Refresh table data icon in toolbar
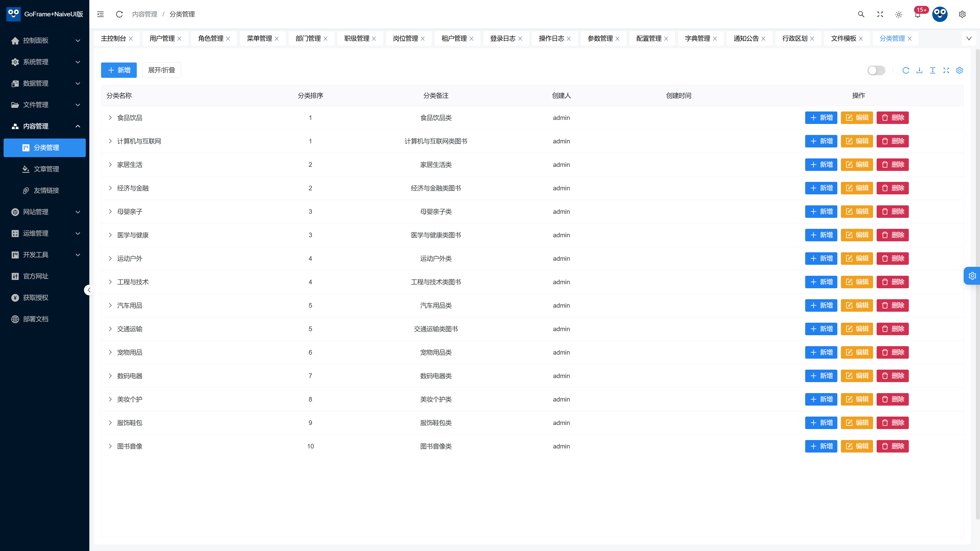The height and width of the screenshot is (551, 980). 906,70
